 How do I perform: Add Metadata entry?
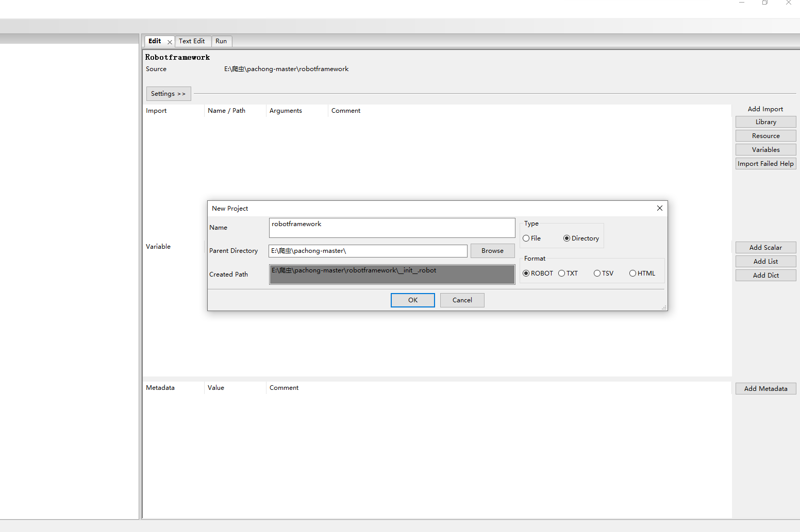pos(766,389)
